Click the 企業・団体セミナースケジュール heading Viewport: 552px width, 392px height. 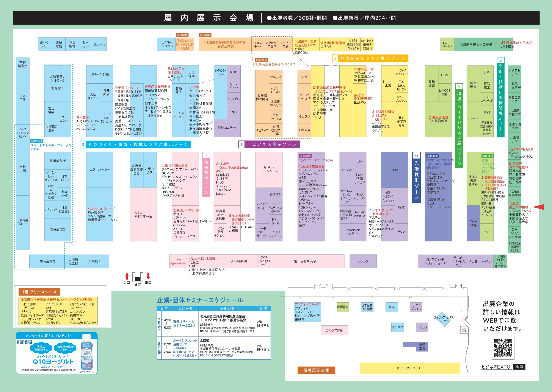coord(200,300)
